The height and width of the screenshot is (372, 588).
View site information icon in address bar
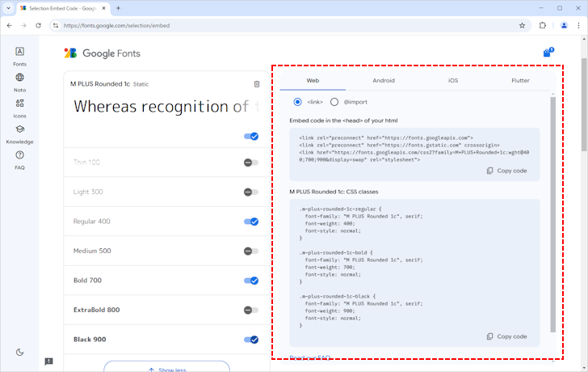click(56, 26)
